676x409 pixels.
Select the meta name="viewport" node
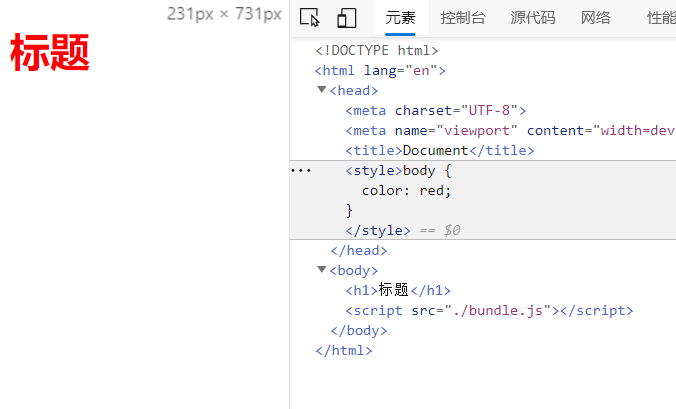point(510,131)
